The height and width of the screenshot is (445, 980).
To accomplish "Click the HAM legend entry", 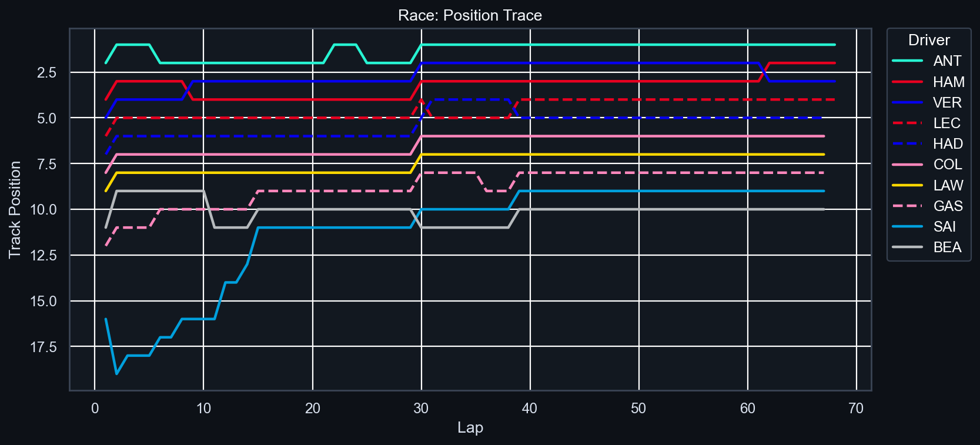I will coord(928,82).
